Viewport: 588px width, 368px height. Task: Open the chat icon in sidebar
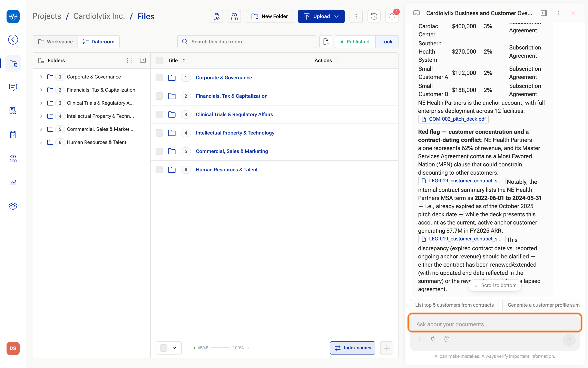click(x=13, y=87)
